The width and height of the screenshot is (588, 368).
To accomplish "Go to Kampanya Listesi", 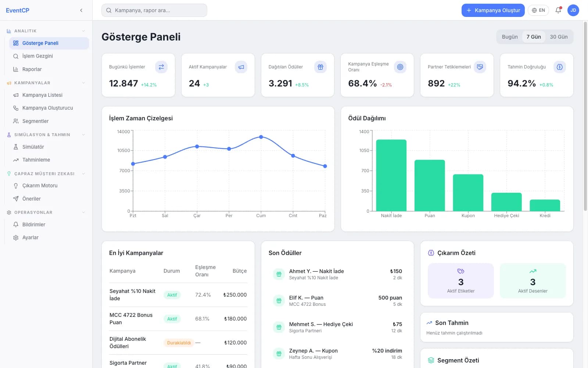I will click(x=49, y=95).
